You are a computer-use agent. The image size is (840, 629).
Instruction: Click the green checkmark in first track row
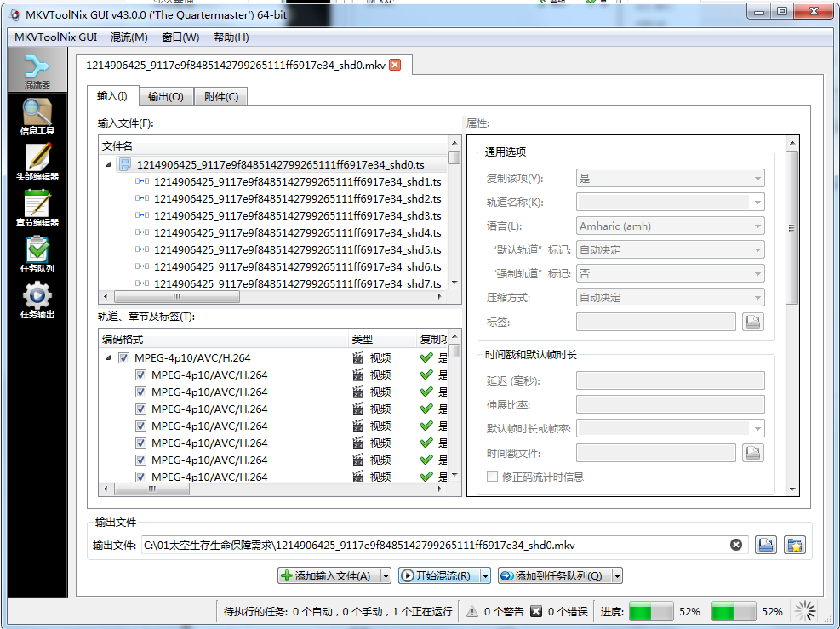tap(426, 357)
